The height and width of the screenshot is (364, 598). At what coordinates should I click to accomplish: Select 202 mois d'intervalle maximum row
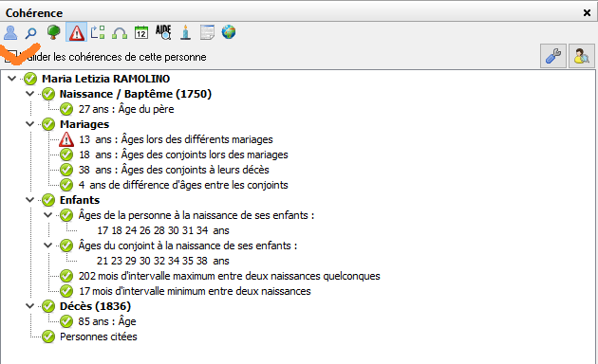pyautogui.click(x=230, y=276)
